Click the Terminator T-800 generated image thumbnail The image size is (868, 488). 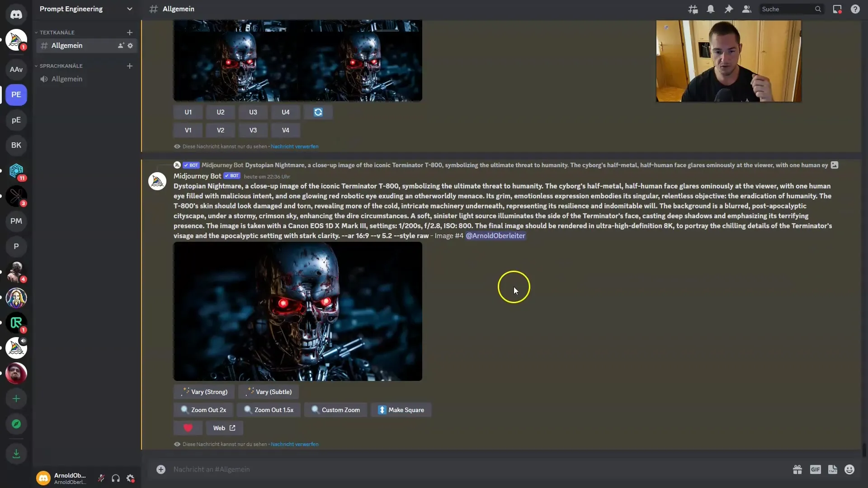point(297,311)
